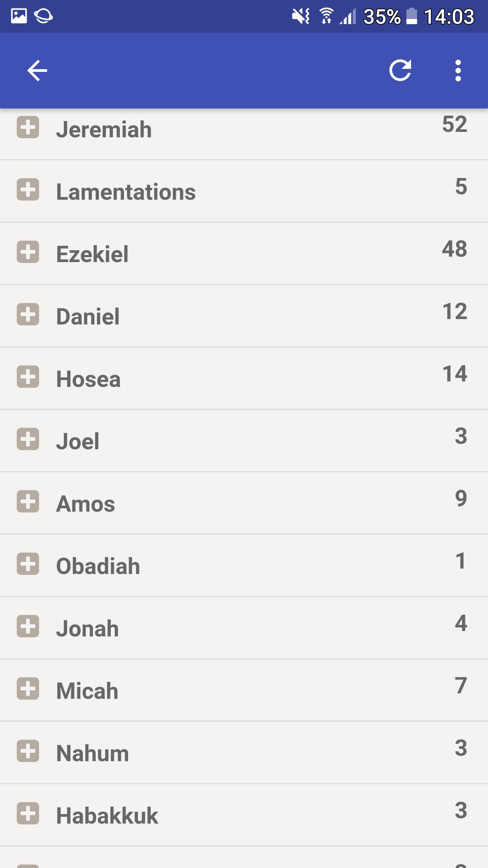The image size is (488, 868).
Task: Tap the plus icon next to Joel
Action: (x=28, y=439)
